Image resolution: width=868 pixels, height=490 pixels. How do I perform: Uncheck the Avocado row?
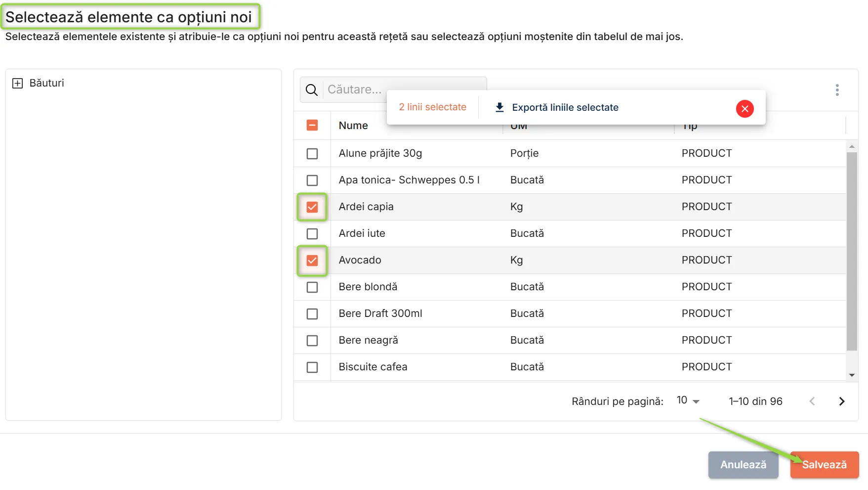point(312,261)
